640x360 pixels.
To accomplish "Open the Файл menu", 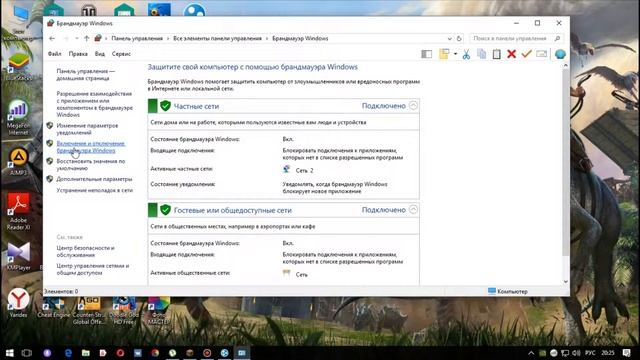I will 54,54.
